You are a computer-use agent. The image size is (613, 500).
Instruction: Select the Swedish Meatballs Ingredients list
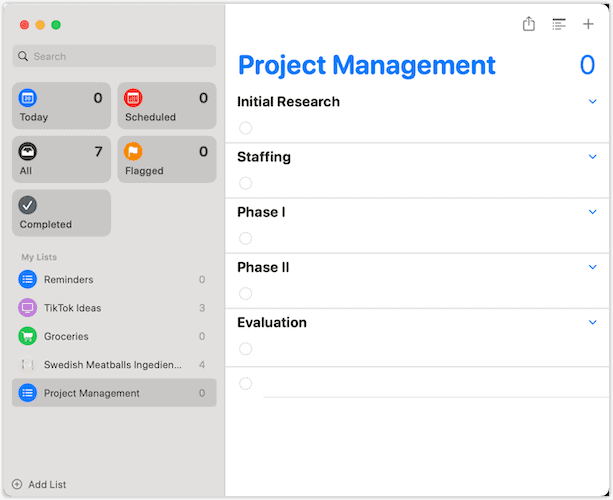113,365
